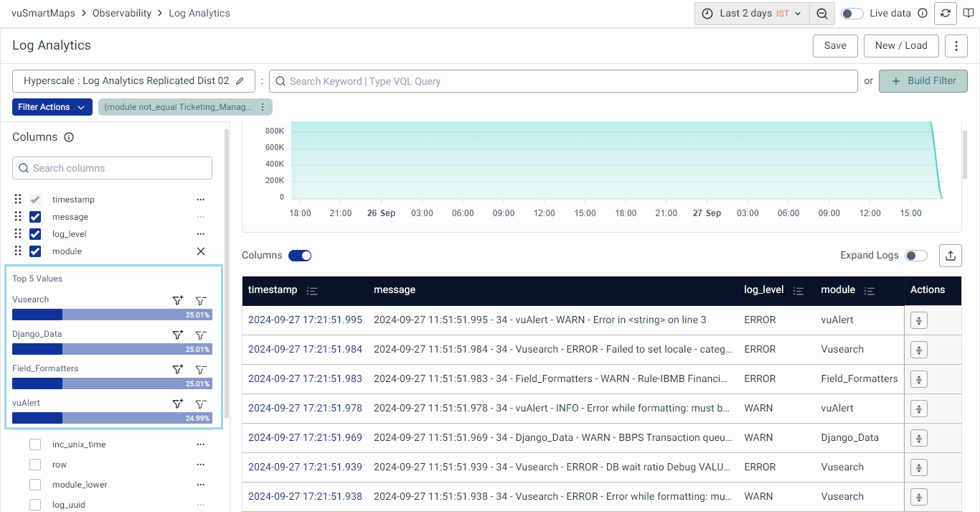Click the edit pencil on the Hyperscale data source
Screen dimensions: 980x512
coord(241,80)
